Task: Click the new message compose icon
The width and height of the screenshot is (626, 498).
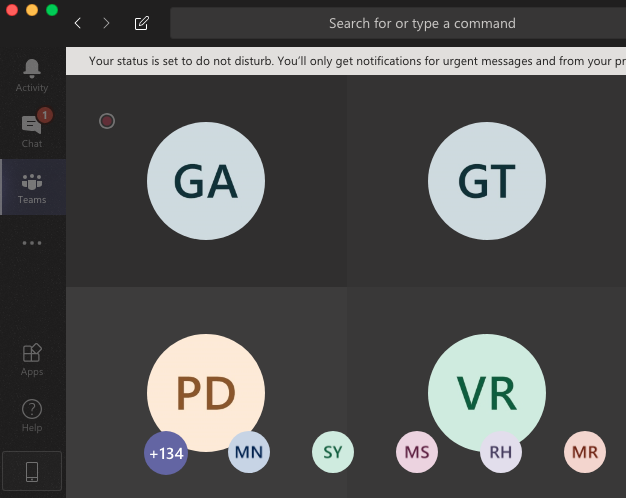Action: [x=142, y=23]
